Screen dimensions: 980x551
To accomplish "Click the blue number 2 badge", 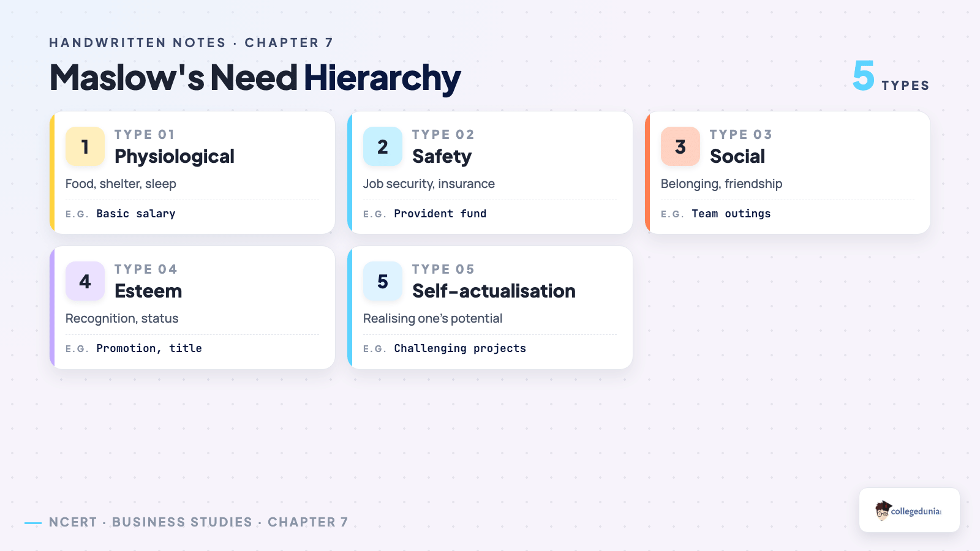I will pos(383,146).
